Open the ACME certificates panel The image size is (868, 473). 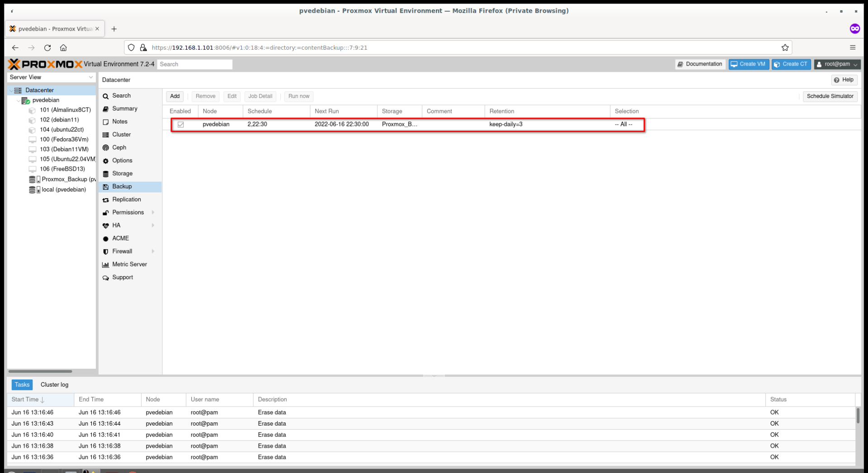click(121, 238)
